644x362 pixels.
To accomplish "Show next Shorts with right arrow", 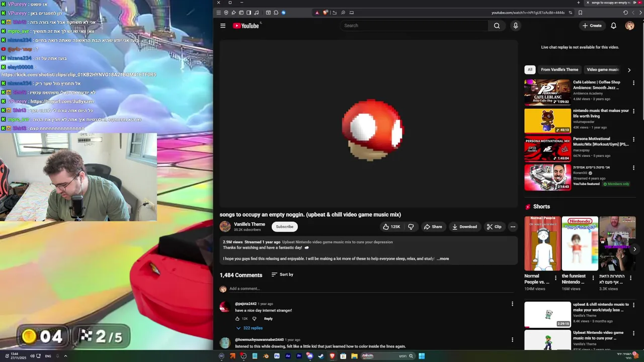I will (634, 249).
